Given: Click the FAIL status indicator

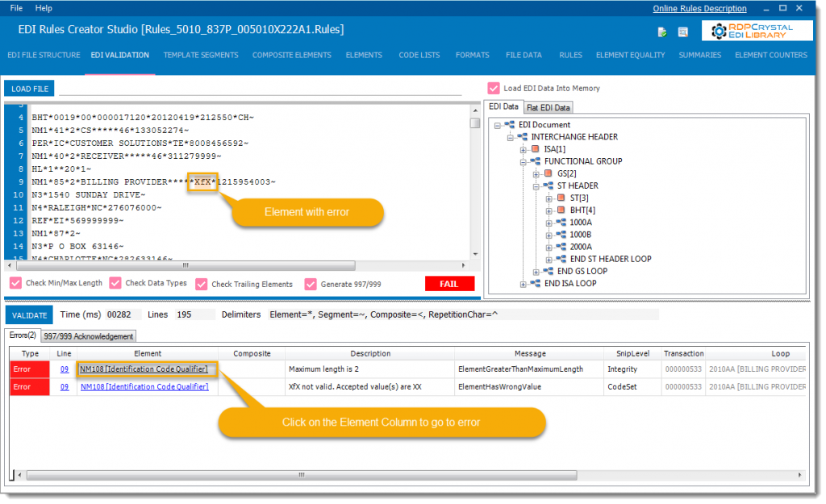Looking at the screenshot, I should (449, 283).
